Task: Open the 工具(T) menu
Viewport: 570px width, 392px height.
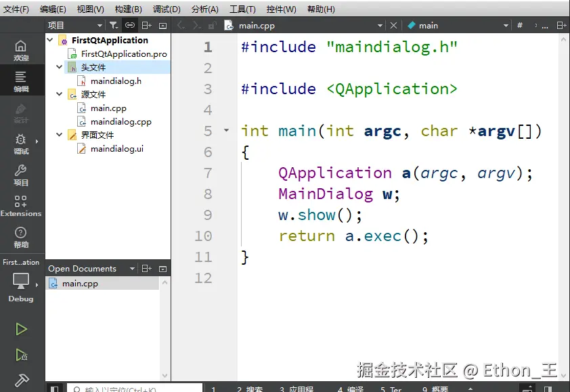Action: (x=242, y=9)
